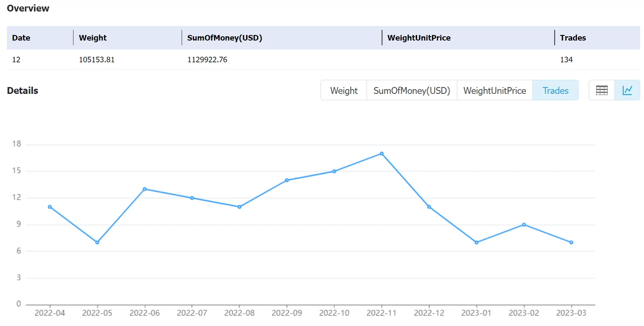
Task: Click the 2022-09 data point
Action: tap(287, 180)
